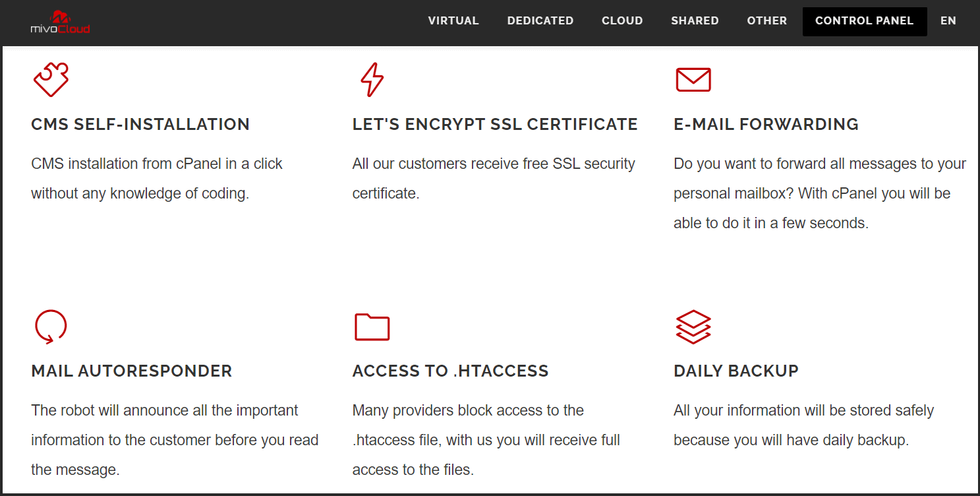The height and width of the screenshot is (496, 980).
Task: Open the DEDICATED menu
Action: (x=540, y=21)
